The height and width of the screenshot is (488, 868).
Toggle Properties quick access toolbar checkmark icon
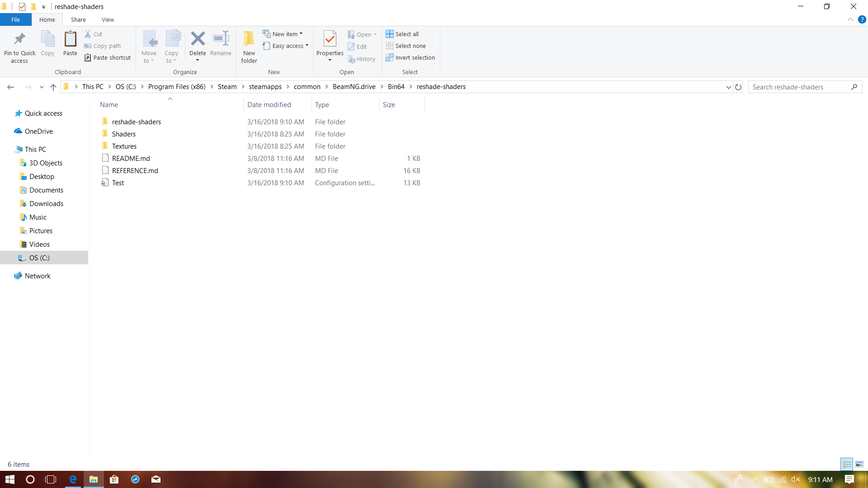coord(22,7)
